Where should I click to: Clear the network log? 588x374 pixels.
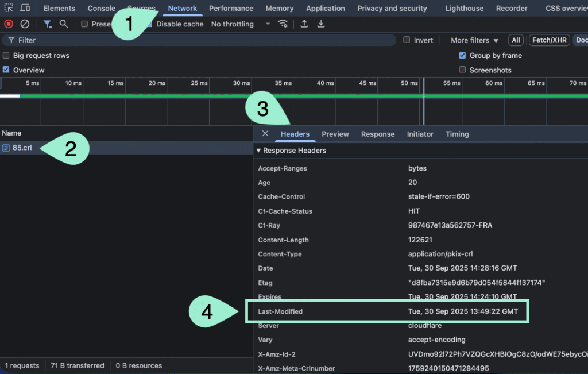coord(25,24)
